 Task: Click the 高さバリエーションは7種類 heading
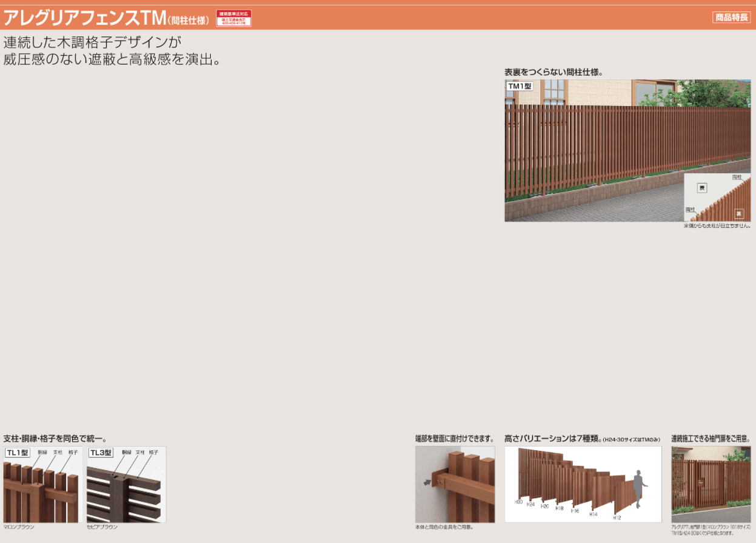pos(552,439)
